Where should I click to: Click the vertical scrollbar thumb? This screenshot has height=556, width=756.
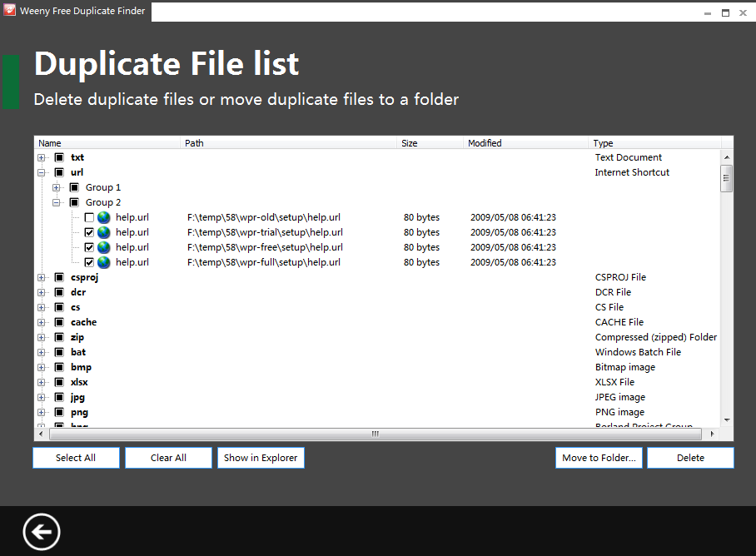pyautogui.click(x=727, y=179)
